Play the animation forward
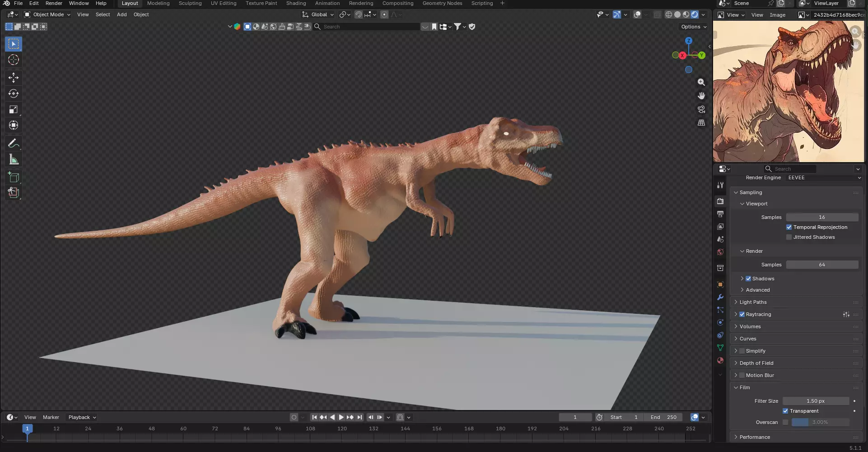 [341, 417]
